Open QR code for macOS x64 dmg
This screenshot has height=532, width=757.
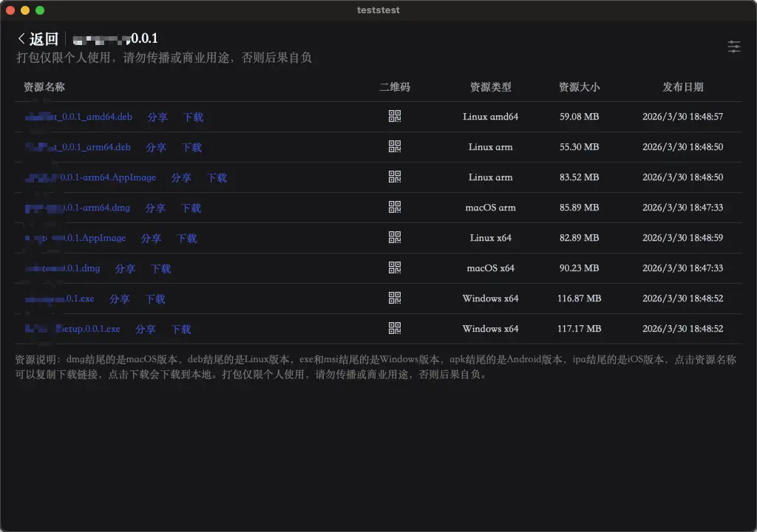pyautogui.click(x=395, y=267)
